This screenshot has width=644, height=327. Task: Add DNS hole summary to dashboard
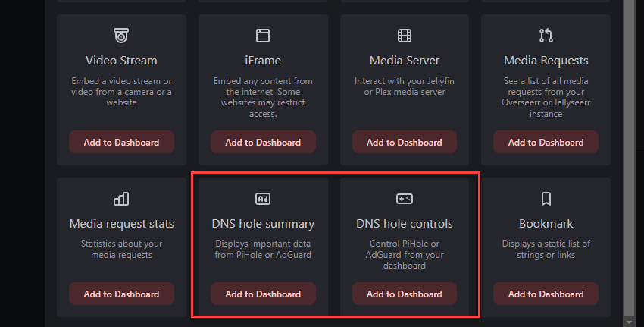point(263,294)
